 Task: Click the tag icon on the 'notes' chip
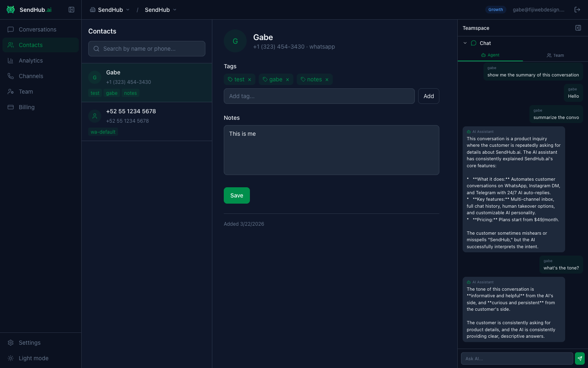(303, 79)
